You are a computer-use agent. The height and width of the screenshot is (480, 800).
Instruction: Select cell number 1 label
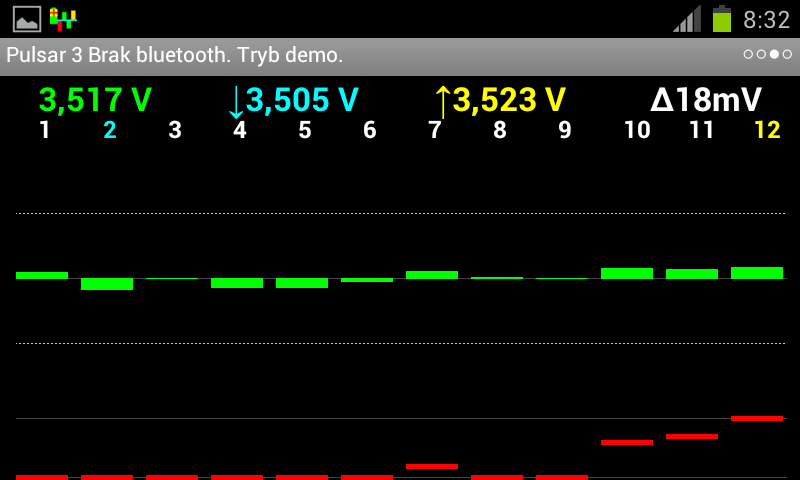point(45,130)
